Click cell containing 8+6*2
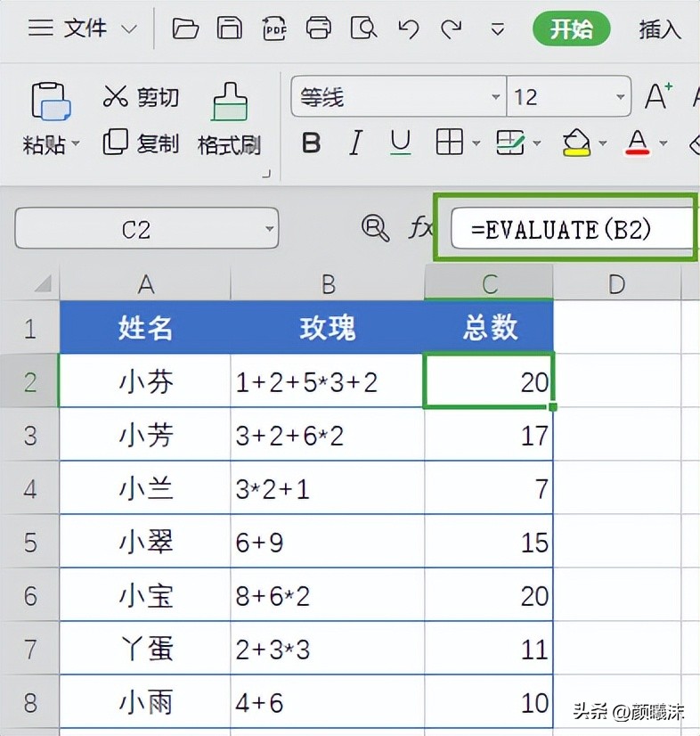Image resolution: width=700 pixels, height=736 pixels. coord(328,595)
